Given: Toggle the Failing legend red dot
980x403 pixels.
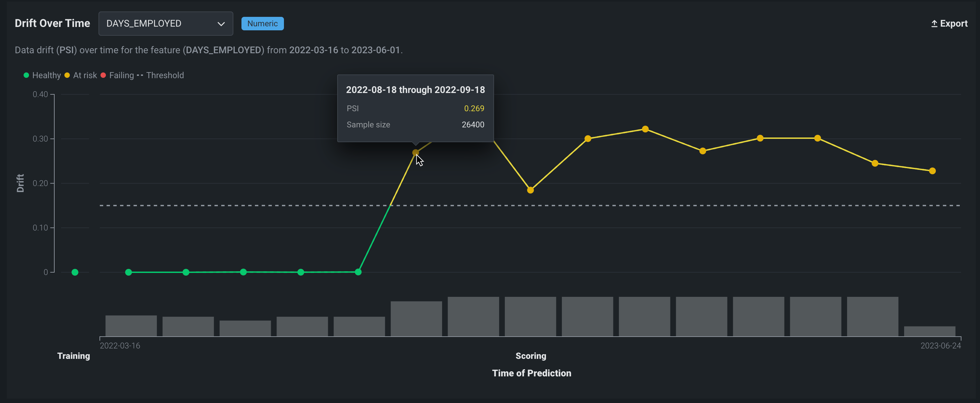Looking at the screenshot, I should (x=103, y=75).
